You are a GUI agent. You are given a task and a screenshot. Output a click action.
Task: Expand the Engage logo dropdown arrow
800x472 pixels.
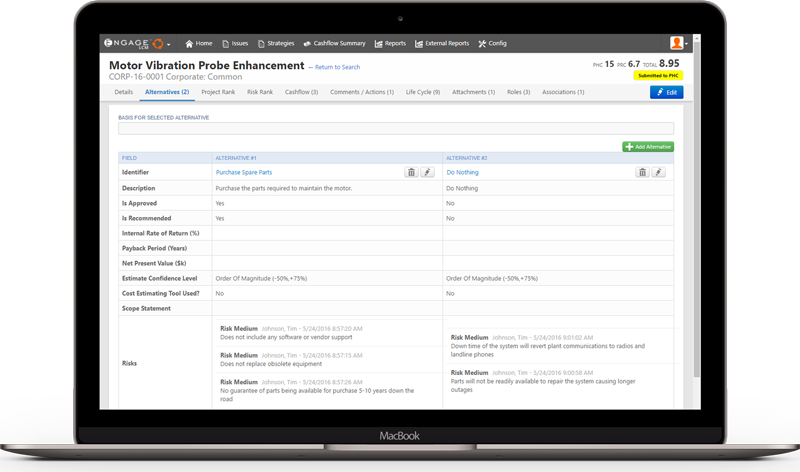click(169, 45)
